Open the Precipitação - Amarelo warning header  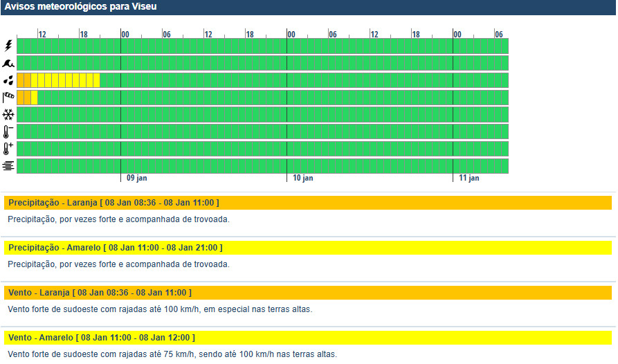(x=308, y=248)
